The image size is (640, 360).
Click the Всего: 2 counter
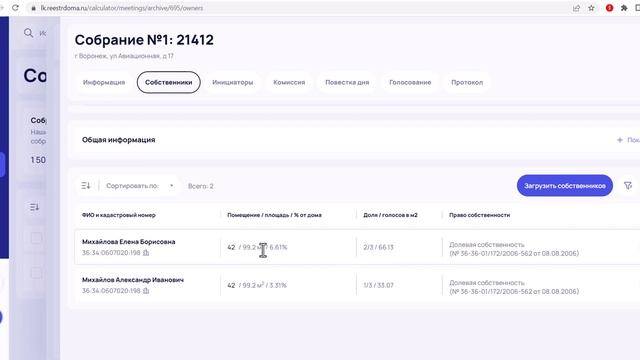(x=200, y=186)
